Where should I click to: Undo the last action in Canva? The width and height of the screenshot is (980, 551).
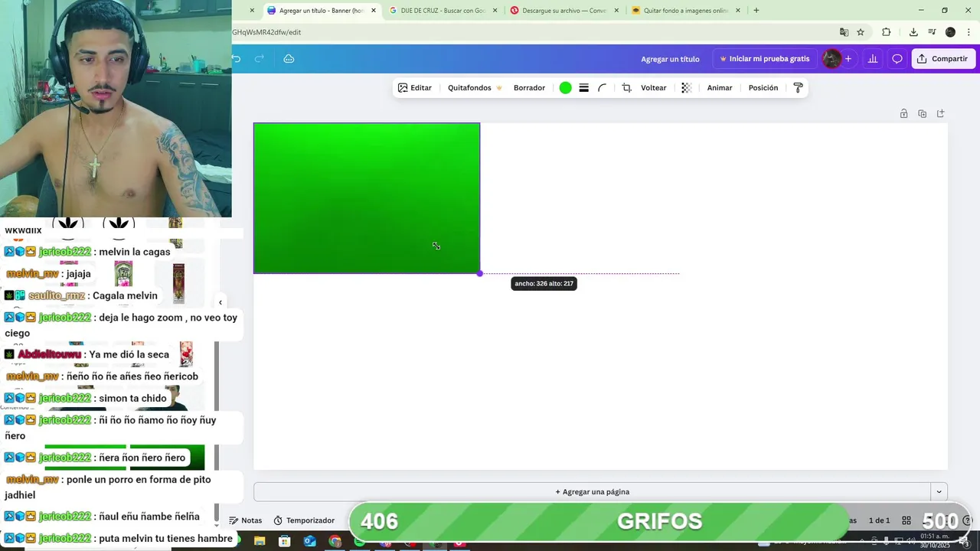click(x=237, y=59)
